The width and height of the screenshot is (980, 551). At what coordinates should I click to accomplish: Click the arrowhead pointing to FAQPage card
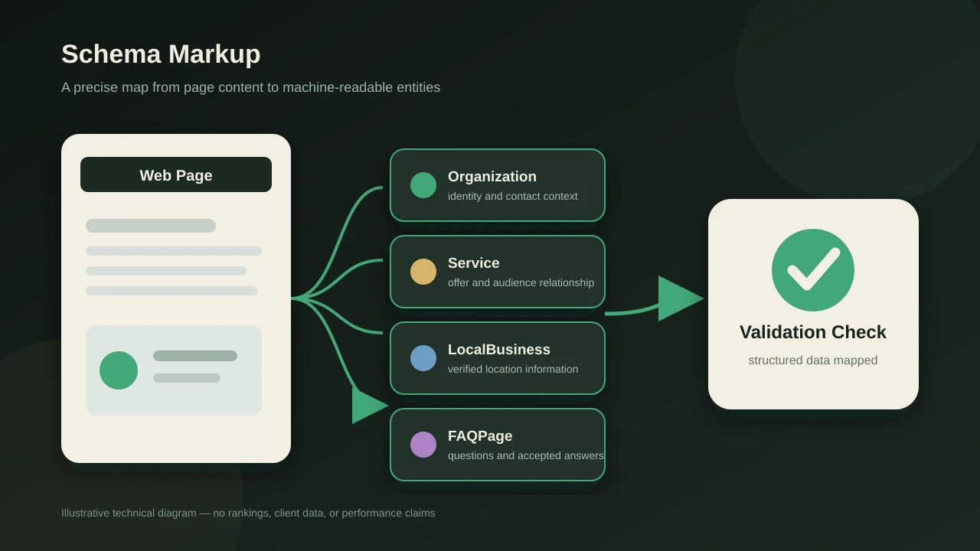click(x=369, y=406)
